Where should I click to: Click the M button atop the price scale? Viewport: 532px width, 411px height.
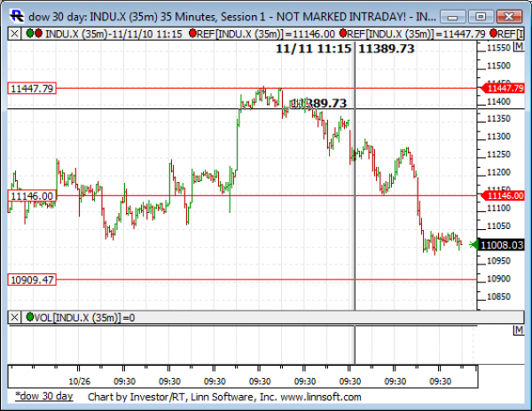(519, 46)
